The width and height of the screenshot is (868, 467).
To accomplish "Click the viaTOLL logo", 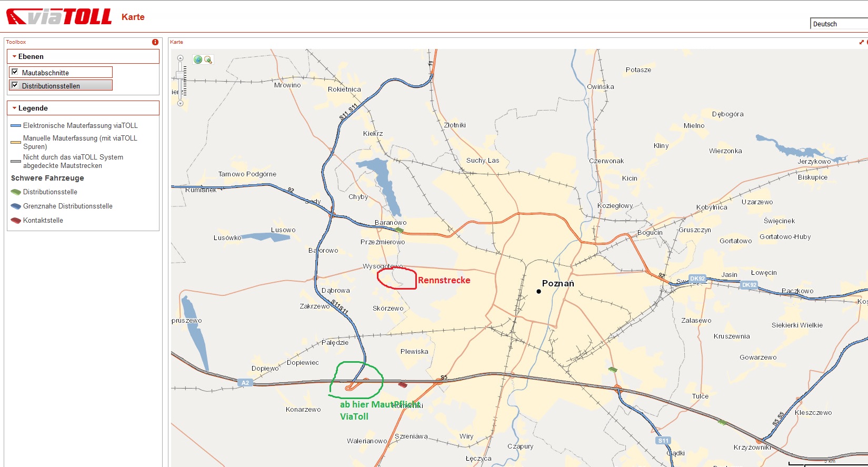I will click(59, 17).
